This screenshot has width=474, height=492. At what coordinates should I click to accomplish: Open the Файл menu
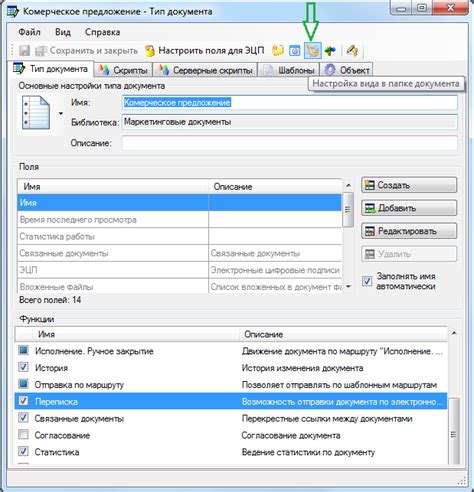click(x=29, y=32)
